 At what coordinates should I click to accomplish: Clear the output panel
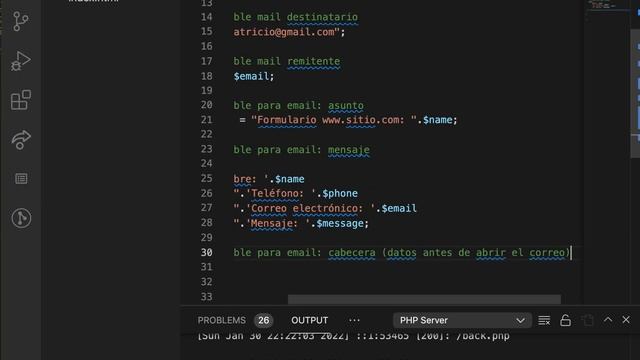coord(544,320)
